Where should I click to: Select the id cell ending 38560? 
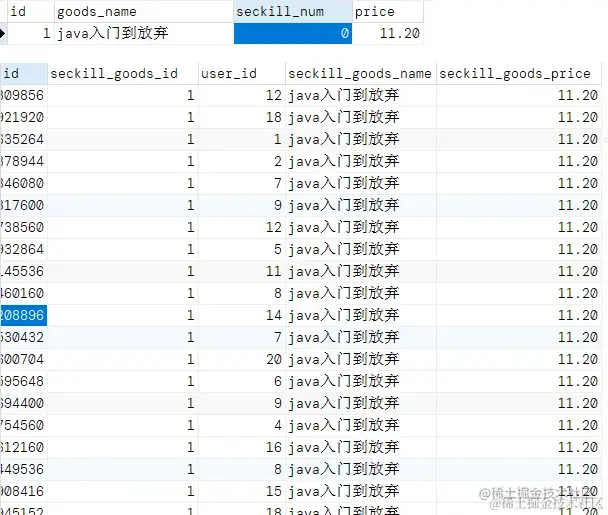[23, 228]
